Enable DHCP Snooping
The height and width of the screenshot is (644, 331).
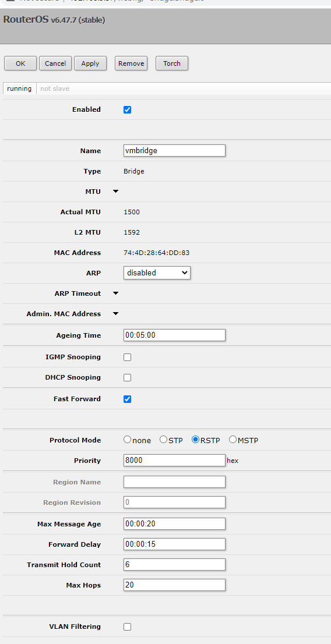[128, 377]
